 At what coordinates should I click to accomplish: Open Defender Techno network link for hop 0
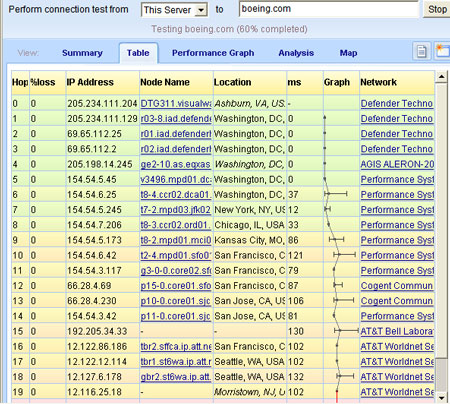[397, 104]
